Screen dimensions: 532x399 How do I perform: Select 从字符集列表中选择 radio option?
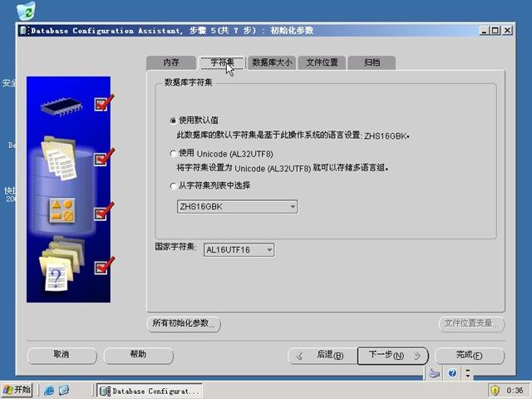[173, 186]
